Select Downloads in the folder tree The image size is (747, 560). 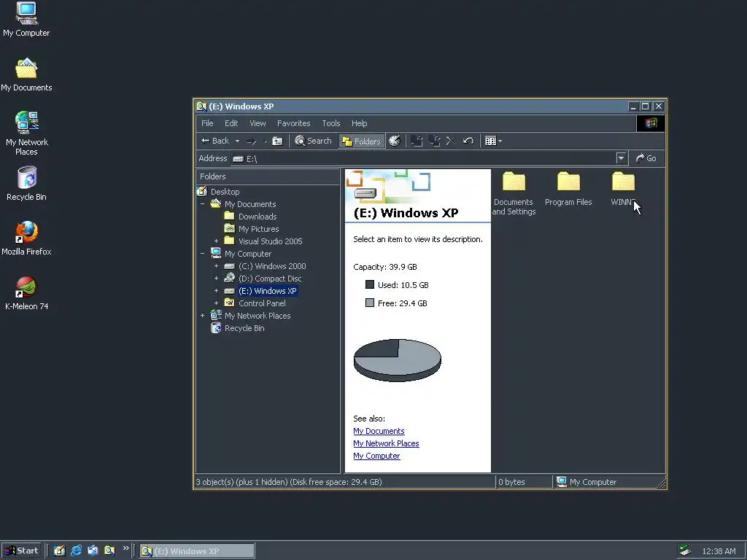(x=258, y=216)
